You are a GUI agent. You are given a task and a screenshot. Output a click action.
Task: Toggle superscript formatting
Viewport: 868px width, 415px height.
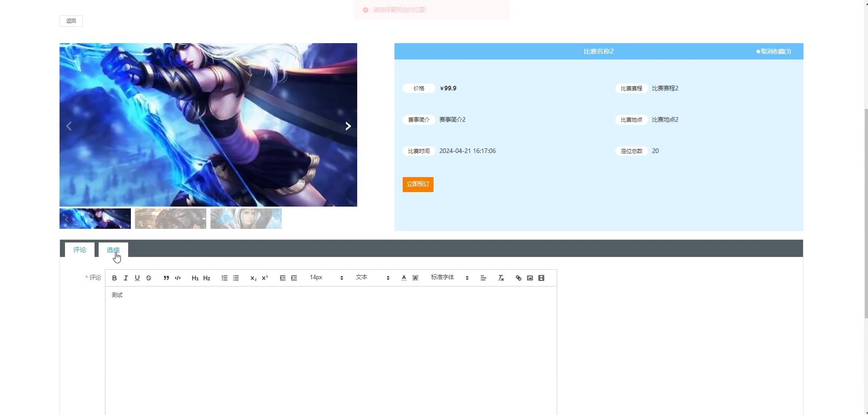click(265, 278)
